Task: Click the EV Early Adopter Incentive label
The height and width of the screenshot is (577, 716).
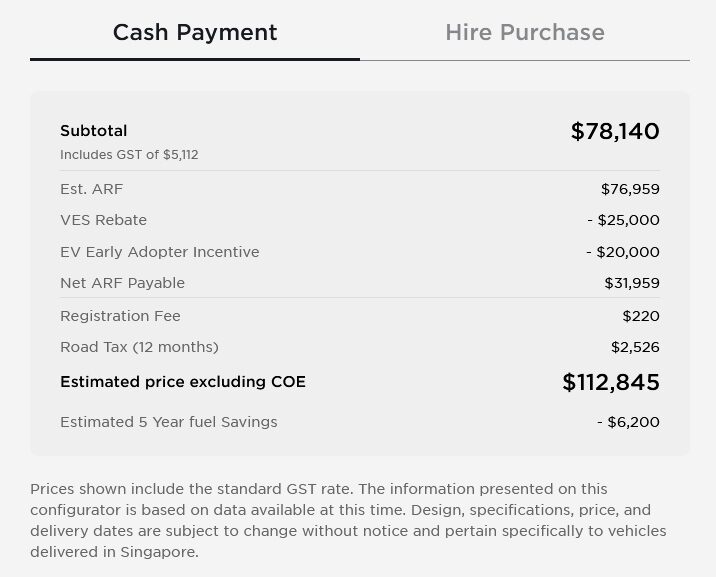Action: tap(160, 252)
